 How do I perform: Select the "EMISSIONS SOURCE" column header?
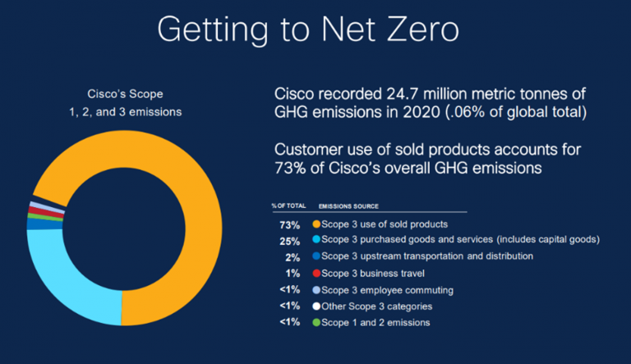[350, 205]
